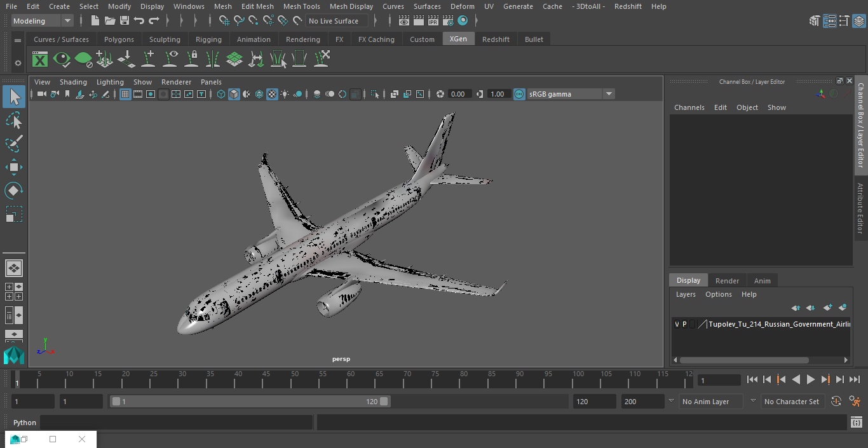Viewport: 868px width, 448px height.
Task: Open the Attribute Editor side tab
Action: click(x=860, y=208)
